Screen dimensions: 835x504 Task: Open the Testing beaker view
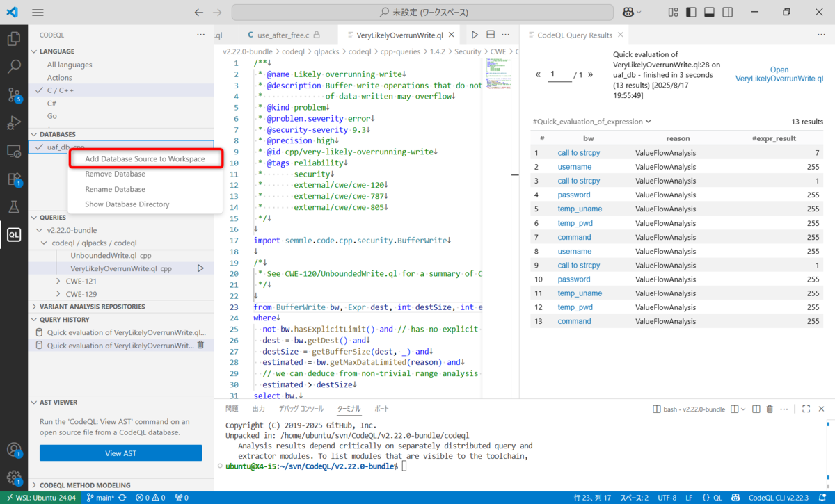(x=14, y=206)
